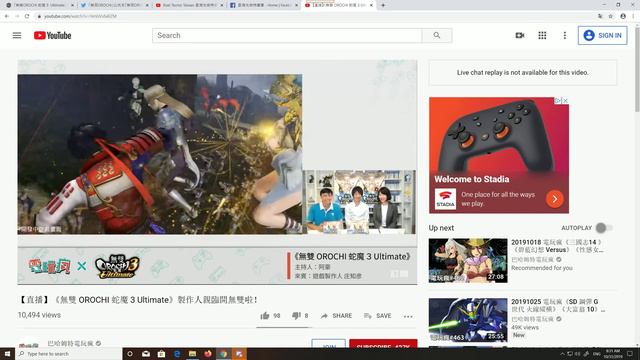Open the YouTube hamburger guide menu
This screenshot has height=360, width=640.
tap(17, 36)
